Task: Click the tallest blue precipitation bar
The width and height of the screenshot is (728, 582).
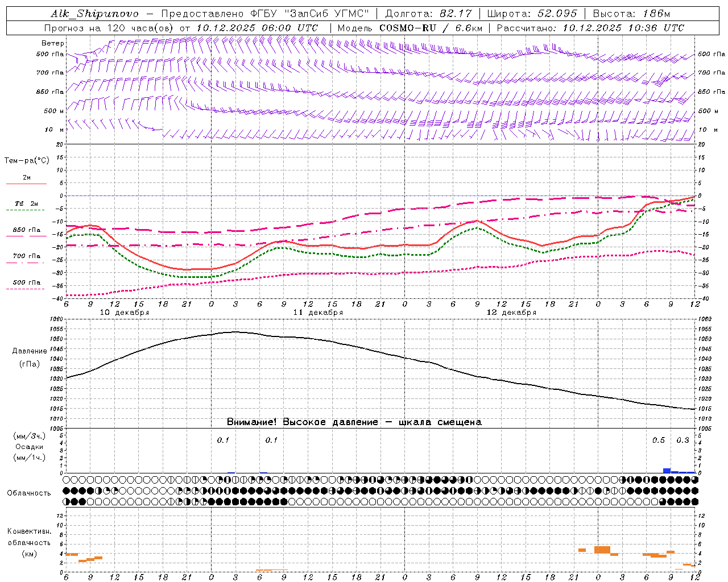Action: (x=667, y=471)
